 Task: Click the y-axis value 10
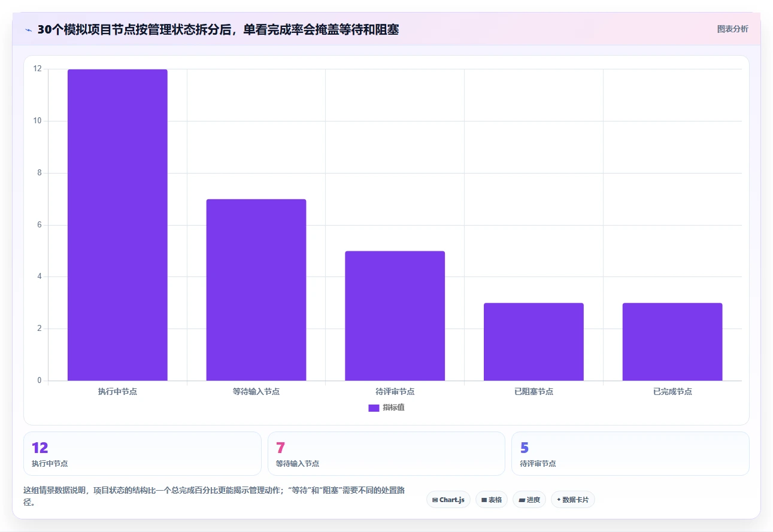(x=38, y=121)
